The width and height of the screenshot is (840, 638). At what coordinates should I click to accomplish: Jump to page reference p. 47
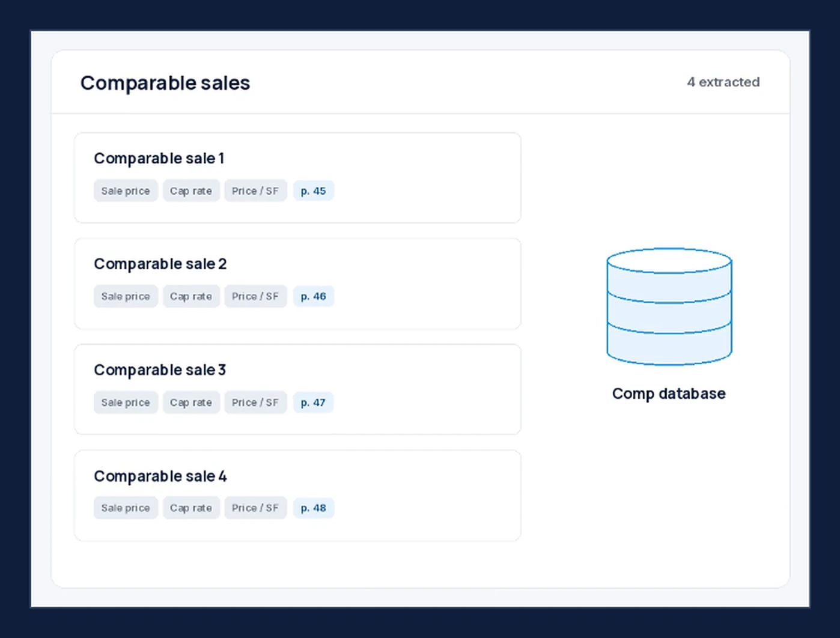click(x=313, y=403)
